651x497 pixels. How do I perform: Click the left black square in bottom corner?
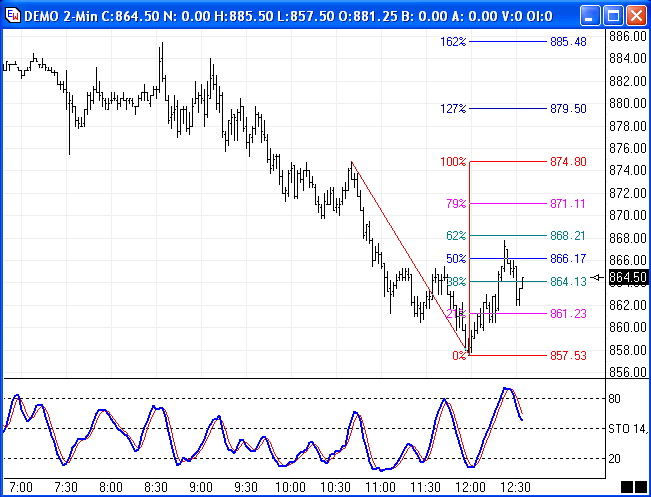click(626, 487)
